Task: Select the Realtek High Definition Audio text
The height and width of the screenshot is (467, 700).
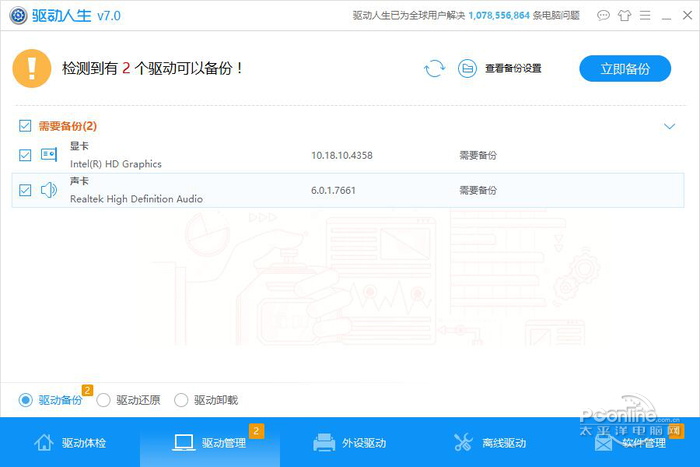Action: point(136,199)
